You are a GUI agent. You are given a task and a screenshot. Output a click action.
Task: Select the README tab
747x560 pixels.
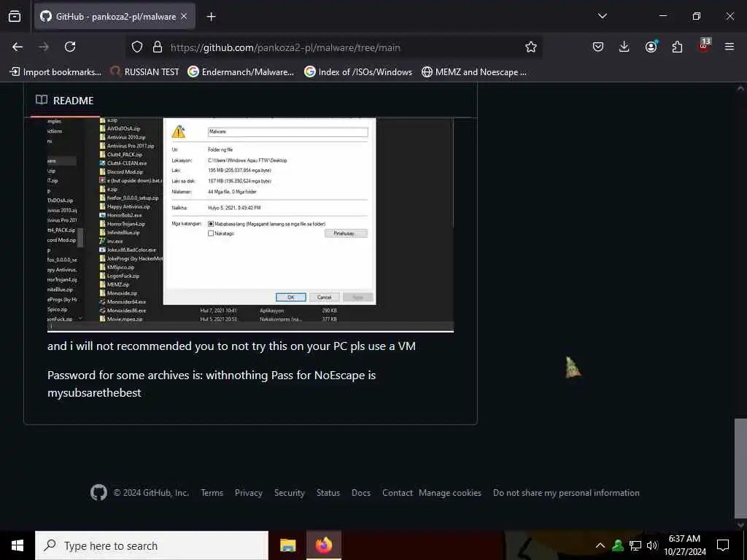click(65, 101)
